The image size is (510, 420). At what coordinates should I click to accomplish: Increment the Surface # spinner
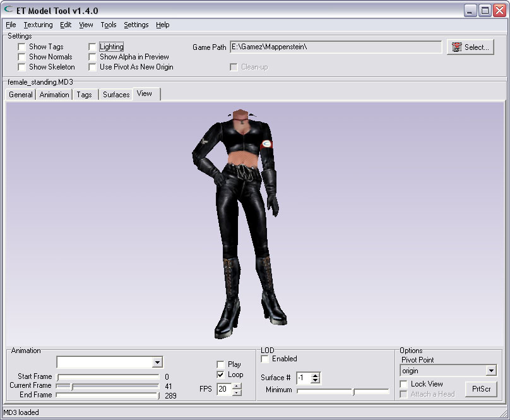click(x=315, y=375)
